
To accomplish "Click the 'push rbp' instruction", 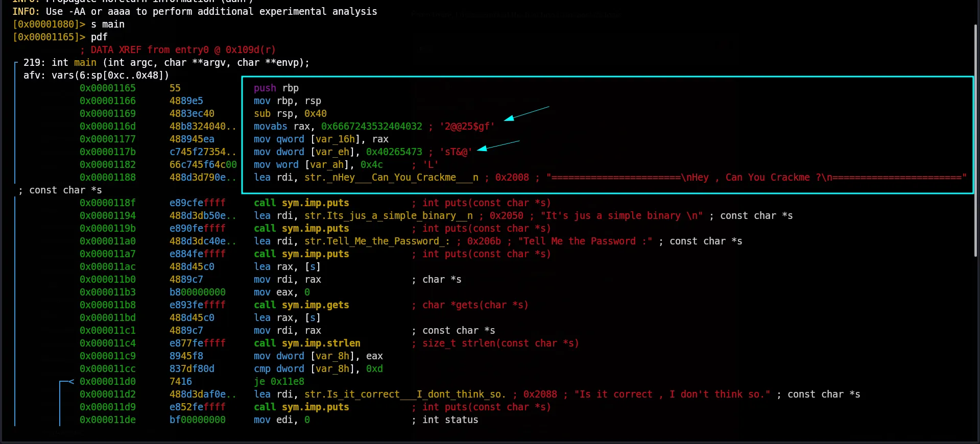I will 276,88.
